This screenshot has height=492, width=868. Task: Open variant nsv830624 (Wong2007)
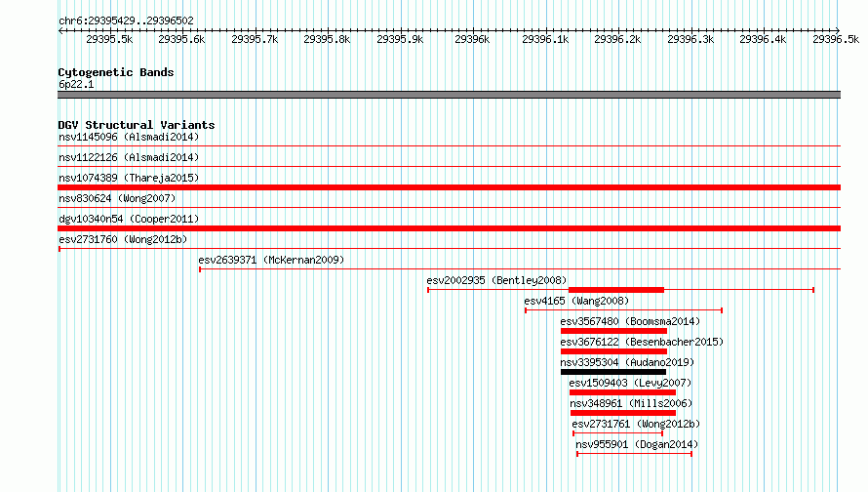117,198
